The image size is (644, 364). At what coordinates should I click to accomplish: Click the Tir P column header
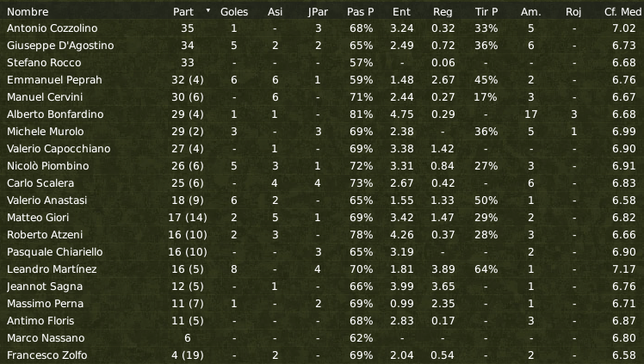[x=486, y=12]
